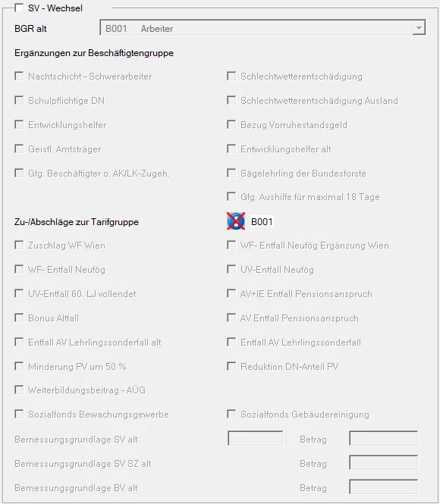
Task: Click the Bemessungsgrundlage SV alt input field
Action: [255, 438]
